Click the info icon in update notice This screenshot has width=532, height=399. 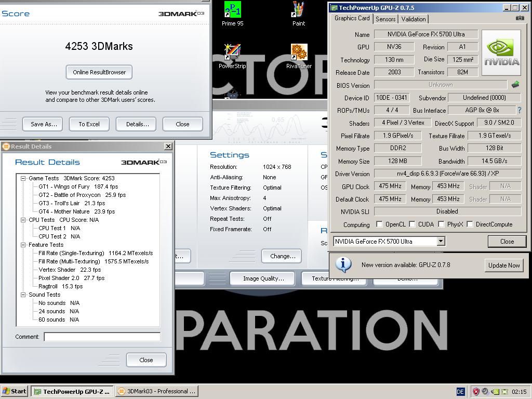point(343,264)
